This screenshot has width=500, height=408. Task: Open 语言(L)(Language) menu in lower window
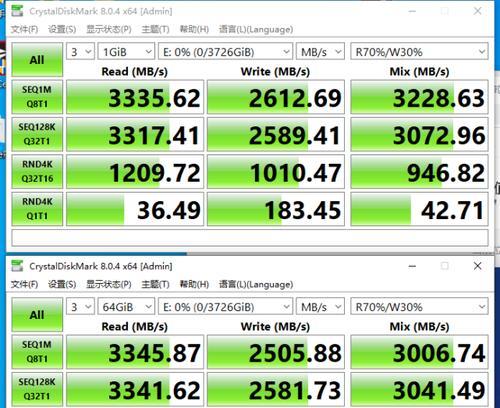pos(256,284)
